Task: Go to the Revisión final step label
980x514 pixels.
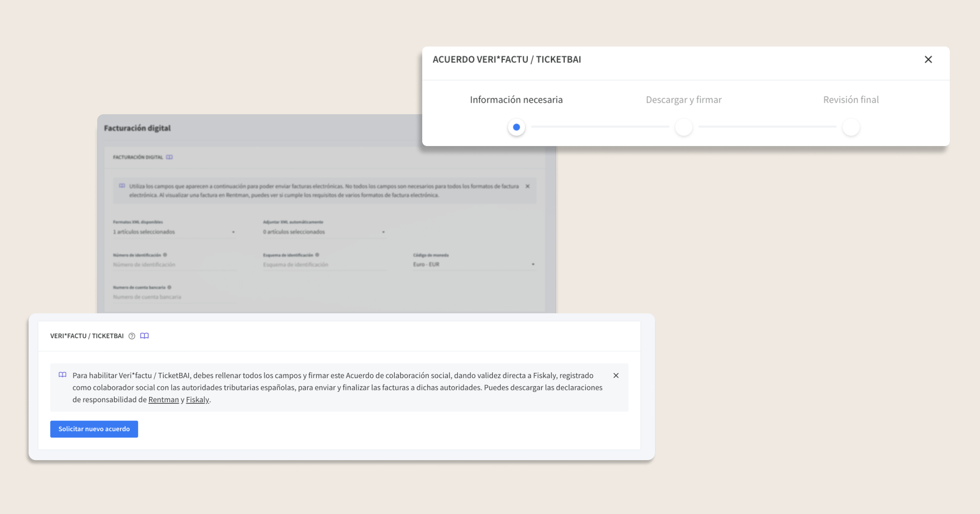Action: 851,100
